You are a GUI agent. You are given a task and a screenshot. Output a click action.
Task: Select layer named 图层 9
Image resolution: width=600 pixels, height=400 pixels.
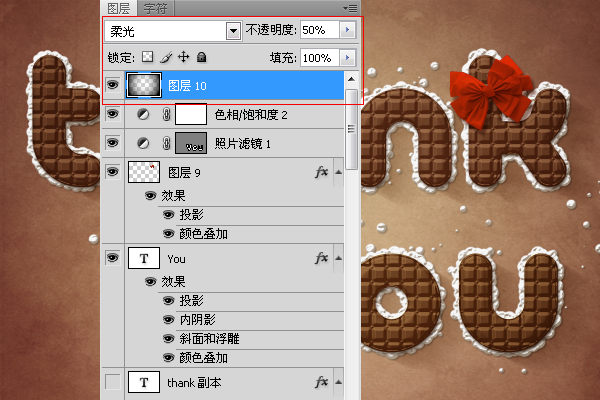click(184, 173)
